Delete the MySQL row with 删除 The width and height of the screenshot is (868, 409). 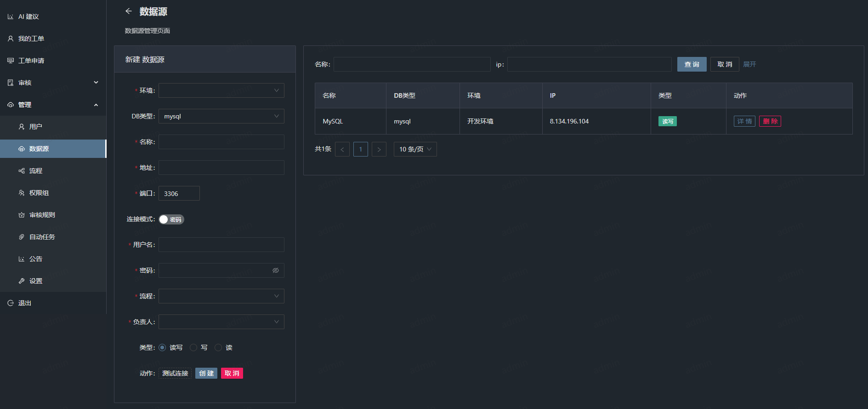[x=770, y=121]
